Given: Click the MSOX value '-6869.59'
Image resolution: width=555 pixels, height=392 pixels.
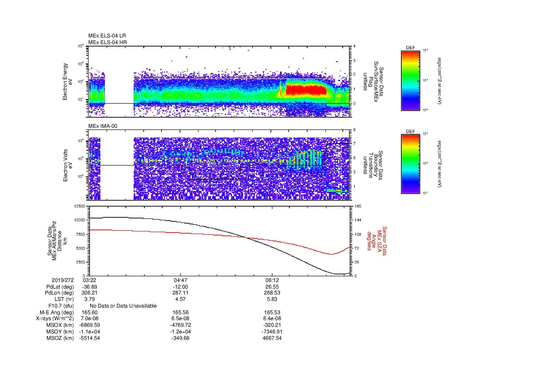Looking at the screenshot, I should (x=89, y=325).
